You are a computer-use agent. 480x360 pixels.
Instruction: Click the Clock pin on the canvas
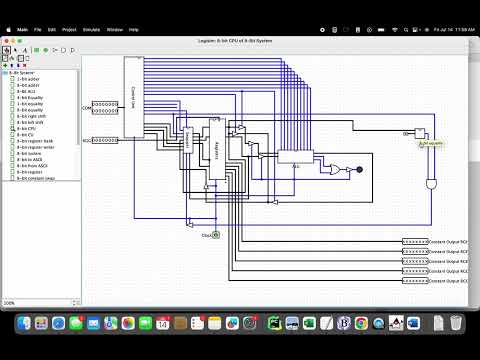pyautogui.click(x=216, y=235)
